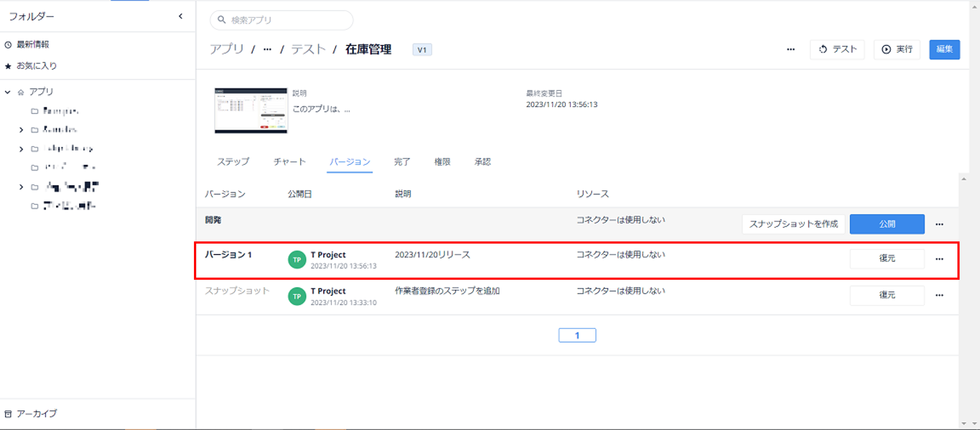
Task: Expand the fifth folder under アプリ
Action: [21, 187]
